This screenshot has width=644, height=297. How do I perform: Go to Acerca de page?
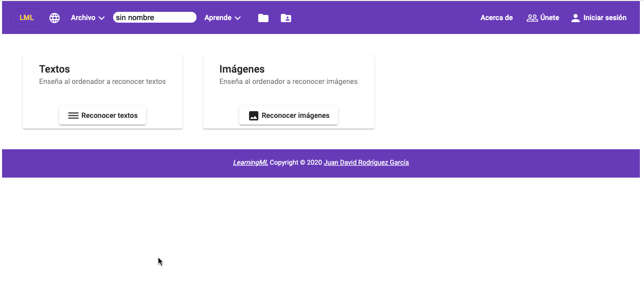(496, 18)
